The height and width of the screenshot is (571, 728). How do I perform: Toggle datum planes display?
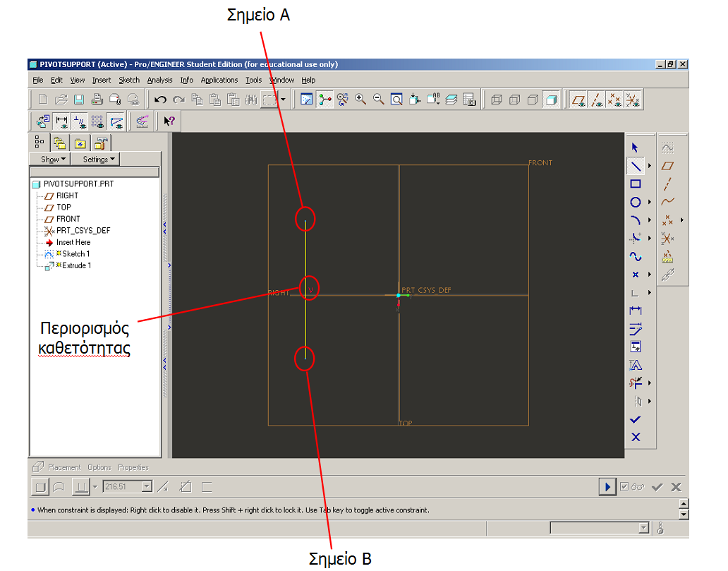578,100
